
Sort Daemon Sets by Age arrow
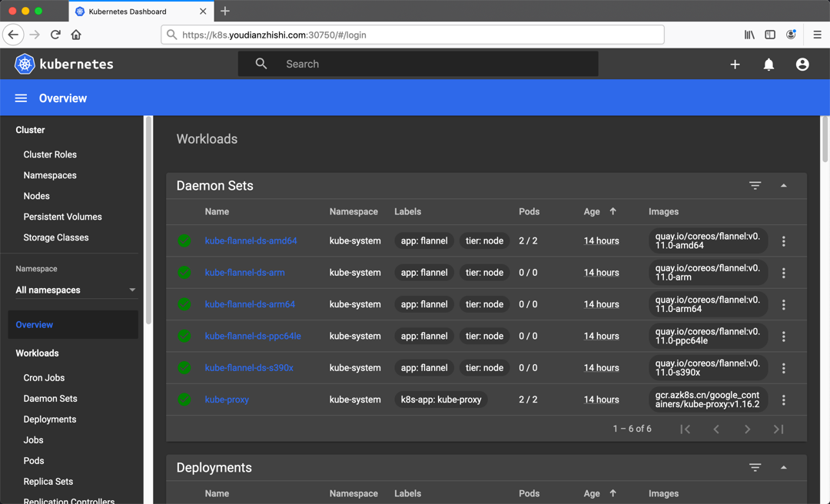point(613,211)
